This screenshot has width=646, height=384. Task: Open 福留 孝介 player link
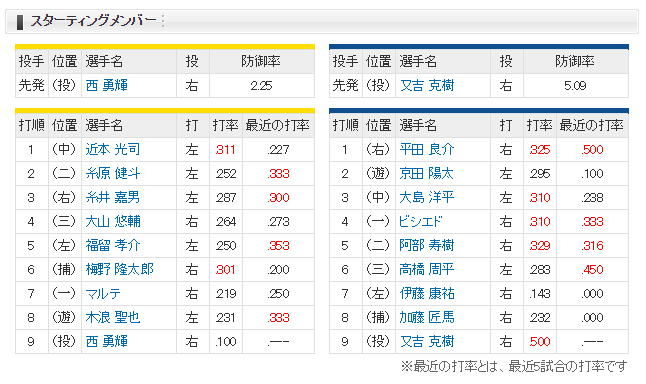pyautogui.click(x=113, y=246)
